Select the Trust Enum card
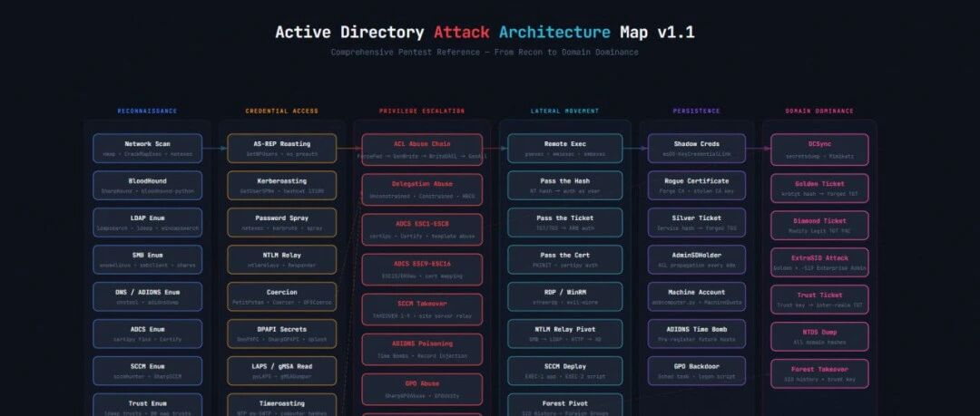 click(148, 405)
